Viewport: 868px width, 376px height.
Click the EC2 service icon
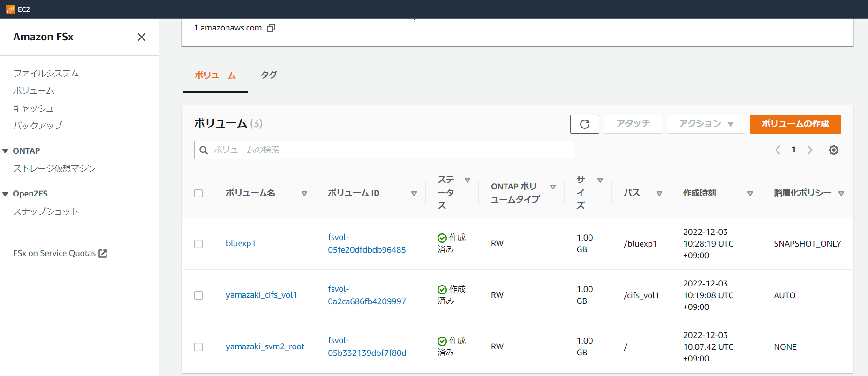tap(10, 9)
